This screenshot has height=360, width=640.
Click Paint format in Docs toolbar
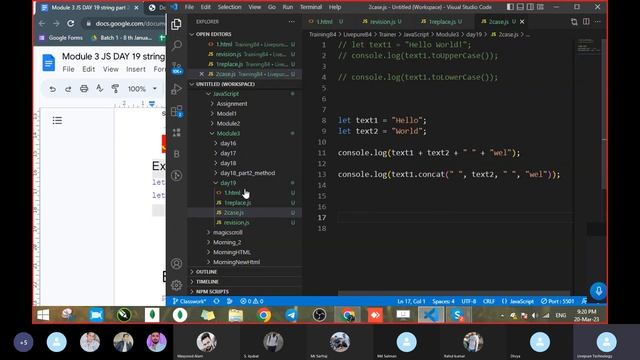pyautogui.click(x=116, y=89)
